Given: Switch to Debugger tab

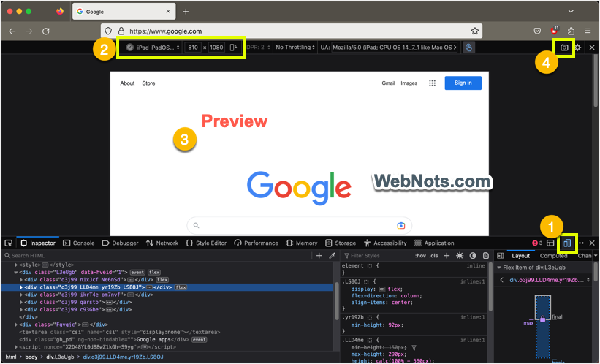Looking at the screenshot, I should pos(121,243).
